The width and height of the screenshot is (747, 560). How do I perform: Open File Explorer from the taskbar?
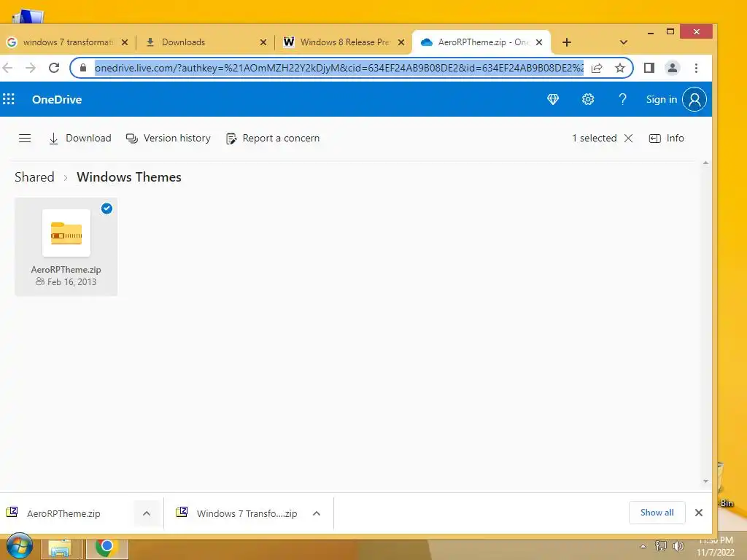(x=60, y=549)
